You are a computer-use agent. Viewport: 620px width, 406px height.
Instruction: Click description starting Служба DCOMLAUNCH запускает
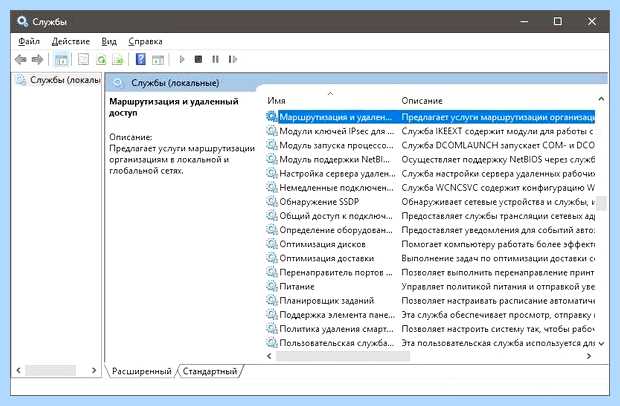click(x=498, y=145)
